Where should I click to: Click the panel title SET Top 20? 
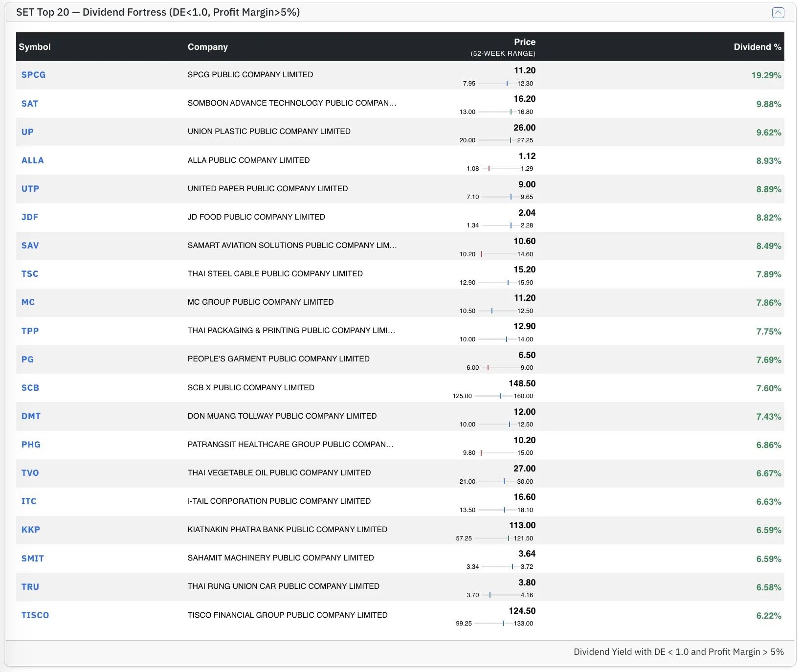tap(158, 12)
